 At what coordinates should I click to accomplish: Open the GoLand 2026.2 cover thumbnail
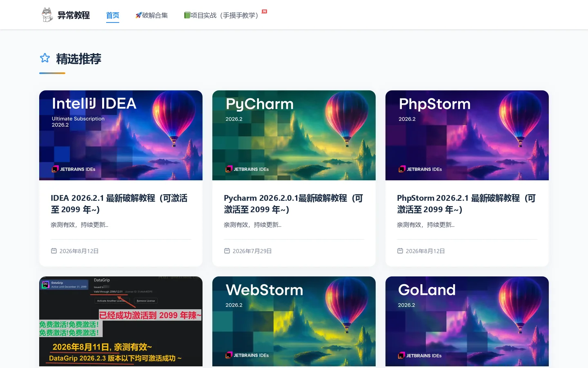(x=467, y=321)
